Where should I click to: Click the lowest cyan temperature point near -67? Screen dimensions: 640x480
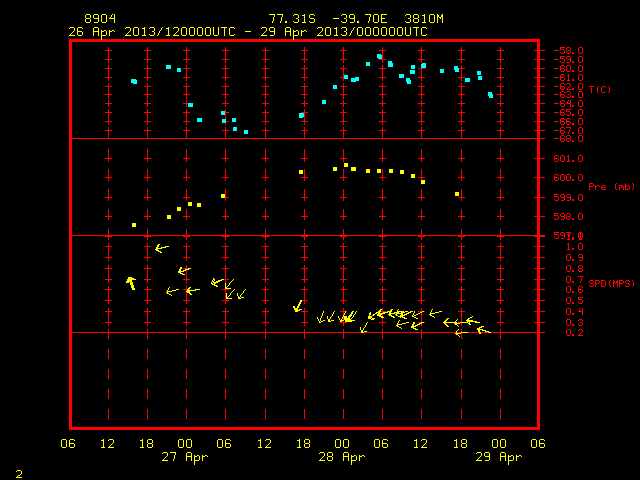tap(246, 132)
